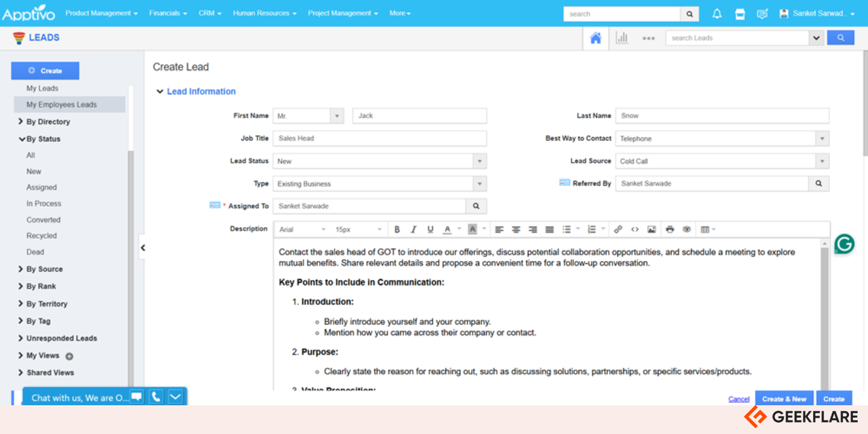Open the Lead Source dropdown
This screenshot has height=434, width=868.
coord(822,161)
